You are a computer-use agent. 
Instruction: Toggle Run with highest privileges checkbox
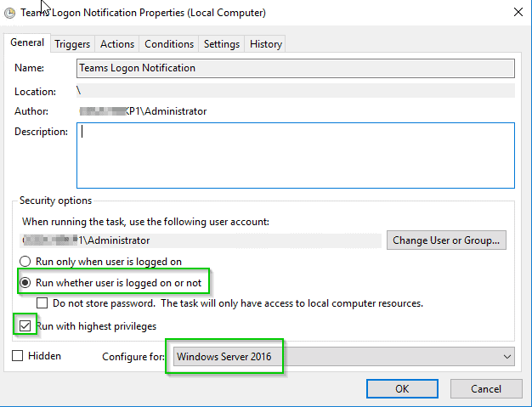(25, 326)
